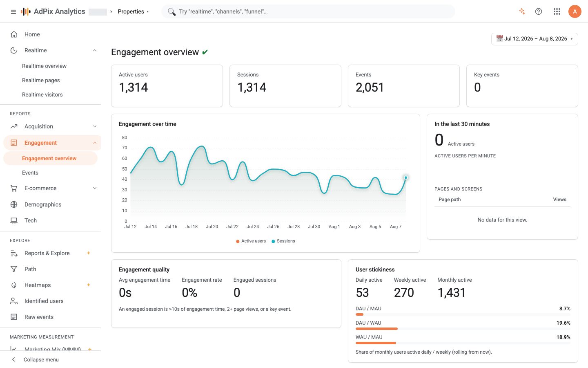Image resolution: width=588 pixels, height=368 pixels.
Task: Click Collapse menu button
Action: click(x=51, y=359)
